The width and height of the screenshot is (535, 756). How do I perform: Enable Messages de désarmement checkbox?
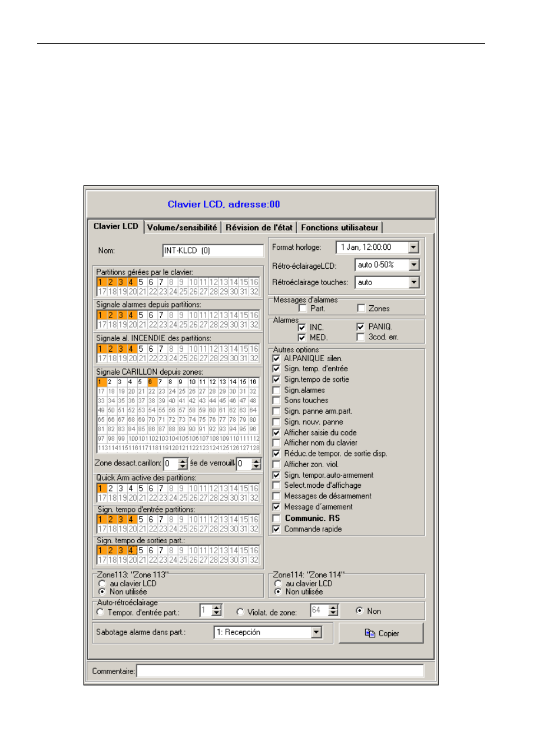276,496
